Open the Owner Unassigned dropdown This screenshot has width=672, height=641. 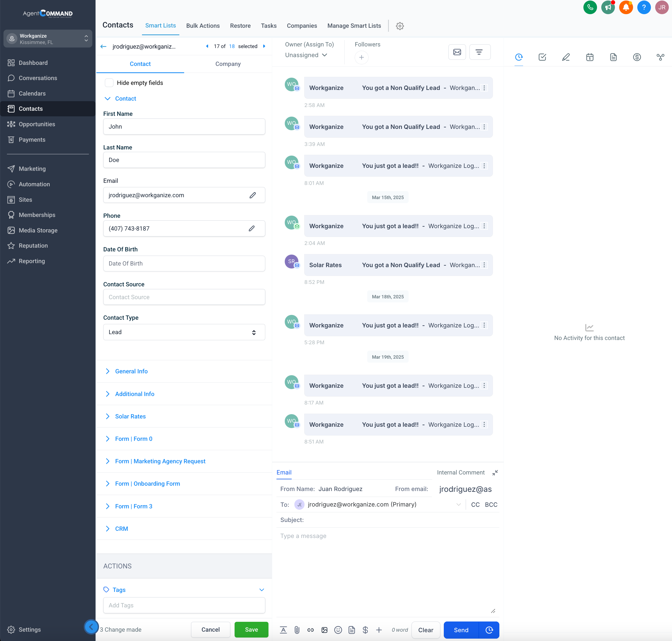(306, 55)
